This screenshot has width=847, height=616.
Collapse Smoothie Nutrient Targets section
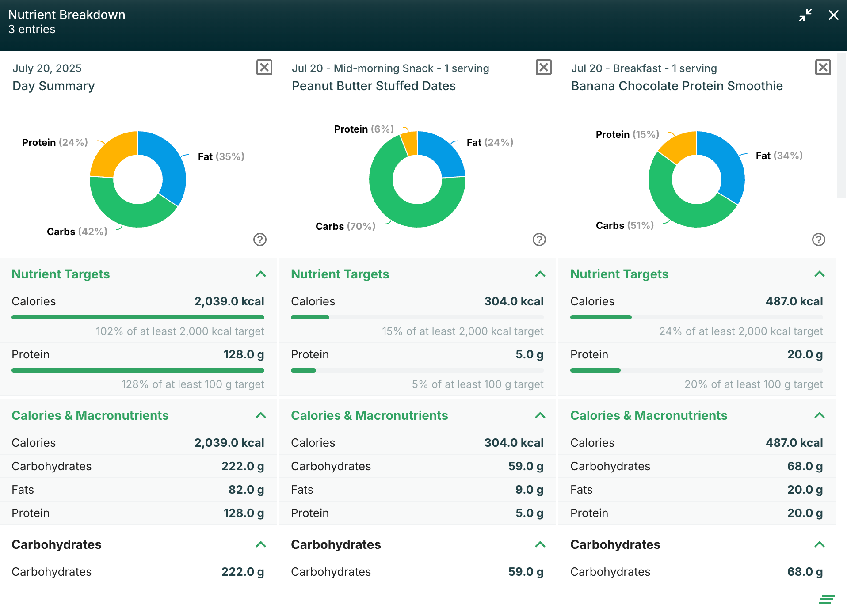coord(819,274)
